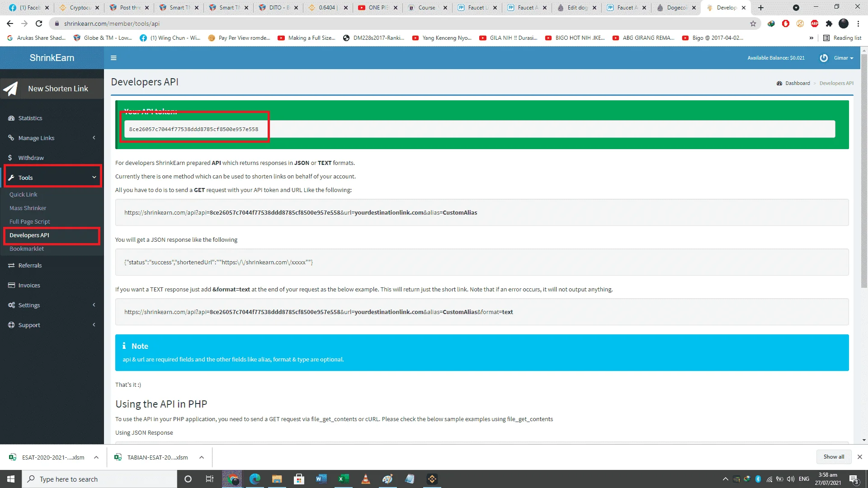
Task: Click Available Balance text
Action: pyautogui.click(x=776, y=58)
